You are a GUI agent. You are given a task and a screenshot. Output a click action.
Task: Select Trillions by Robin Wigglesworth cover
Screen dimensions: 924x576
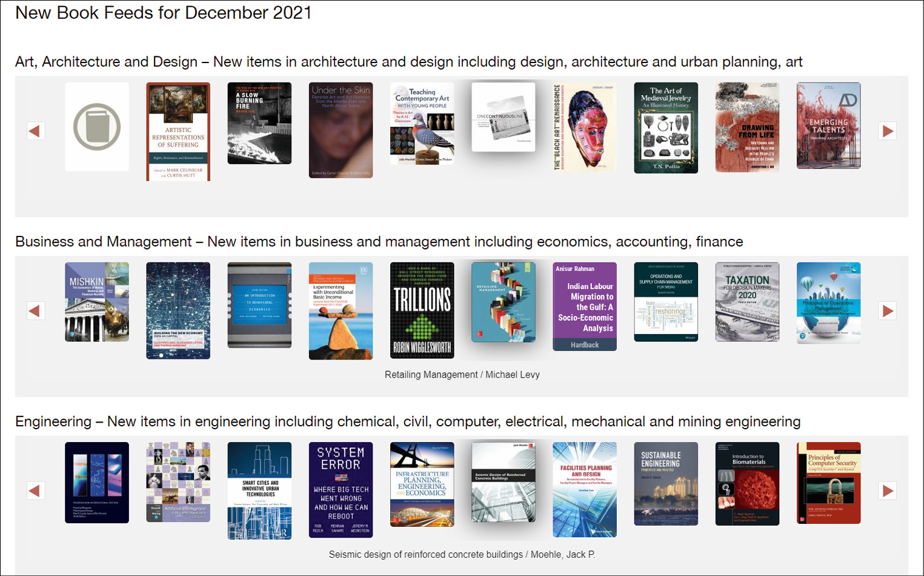tap(422, 310)
